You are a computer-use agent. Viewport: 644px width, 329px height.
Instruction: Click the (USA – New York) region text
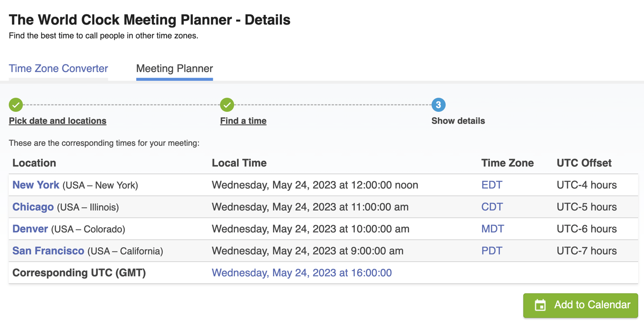(100, 185)
